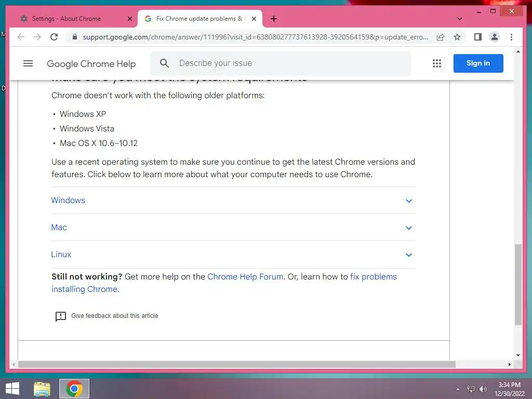Click the address bar URL

point(256,37)
